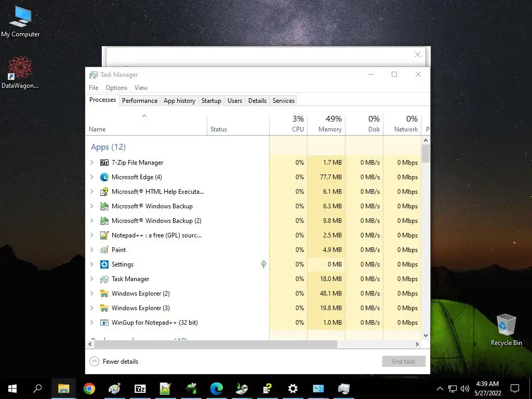
Task: Click the Windows Explorer (3) folder icon
Action: (x=104, y=308)
